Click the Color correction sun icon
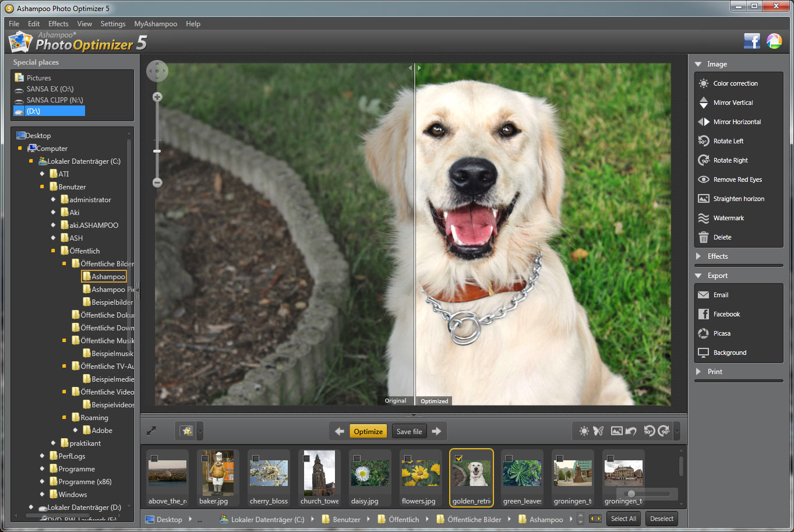Viewport: 794px width, 532px height. pos(703,83)
